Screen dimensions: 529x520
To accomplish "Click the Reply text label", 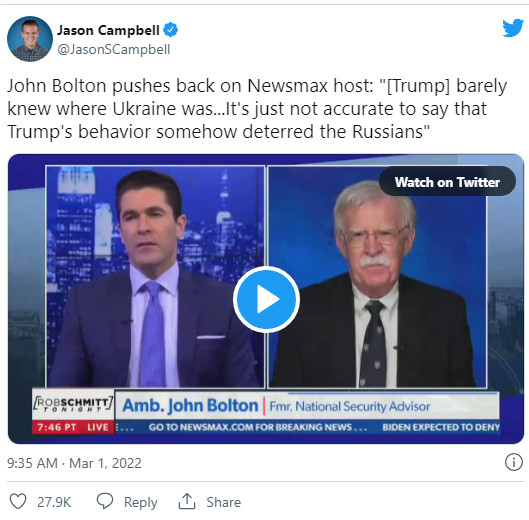I will 140,502.
